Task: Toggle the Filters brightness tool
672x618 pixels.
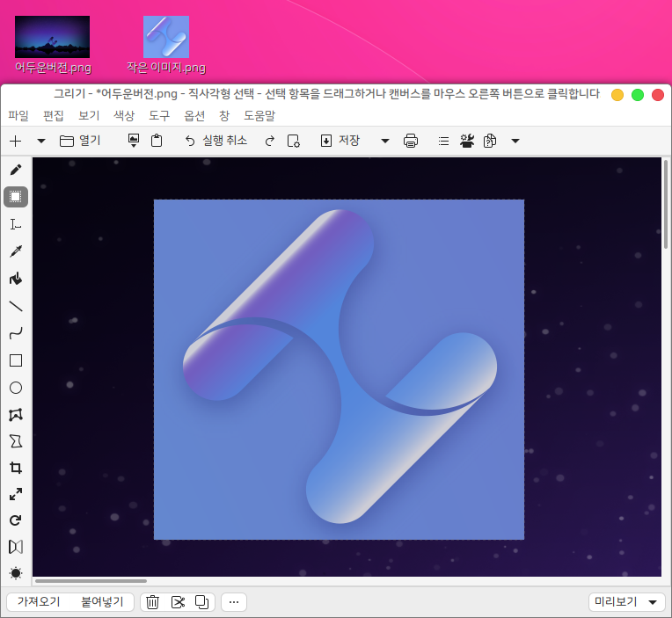Action: coord(16,573)
